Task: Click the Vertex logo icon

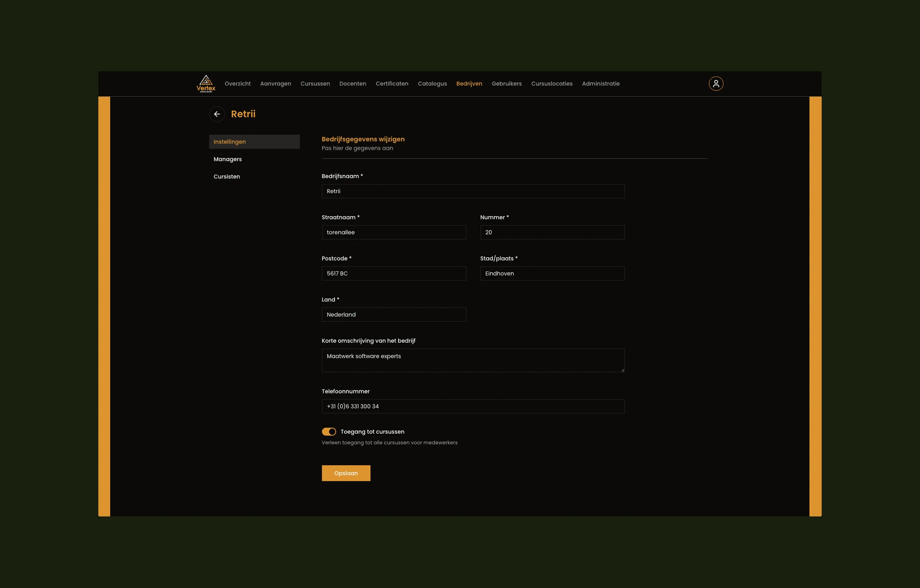Action: point(206,83)
